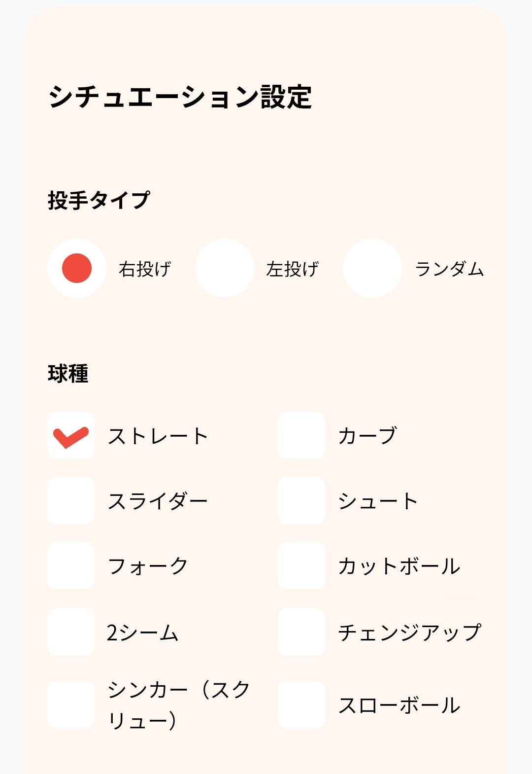The height and width of the screenshot is (774, 532).
Task: Select the 右投げ radio button
Action: pos(77,268)
